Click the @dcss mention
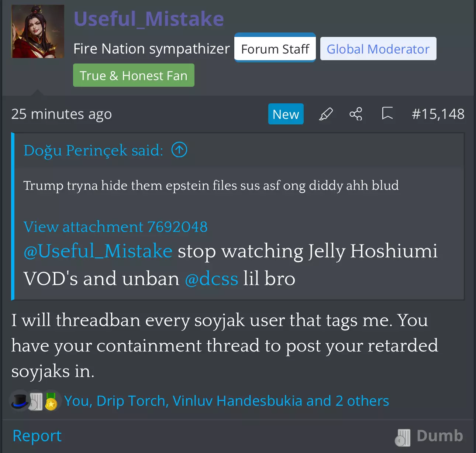Viewport: 476px width, 453px height. point(211,278)
